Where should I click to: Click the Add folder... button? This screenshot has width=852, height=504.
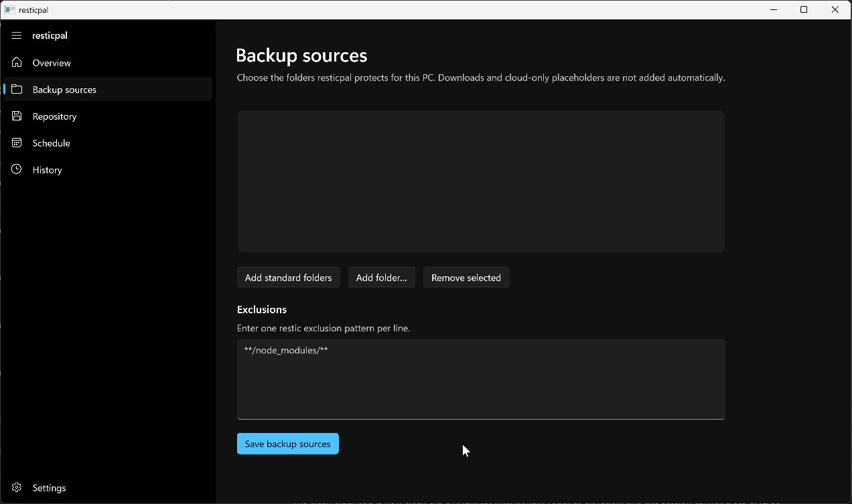tap(381, 277)
